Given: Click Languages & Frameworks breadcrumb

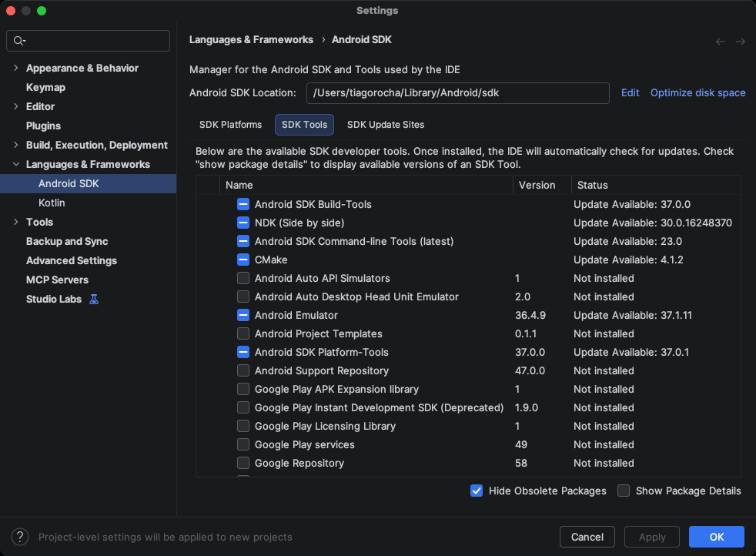Looking at the screenshot, I should (251, 40).
